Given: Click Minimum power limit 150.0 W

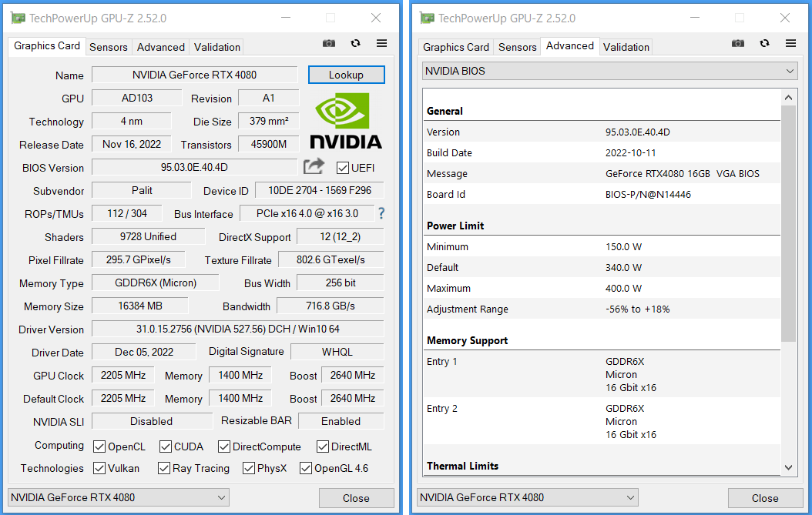Looking at the screenshot, I should click(623, 247).
